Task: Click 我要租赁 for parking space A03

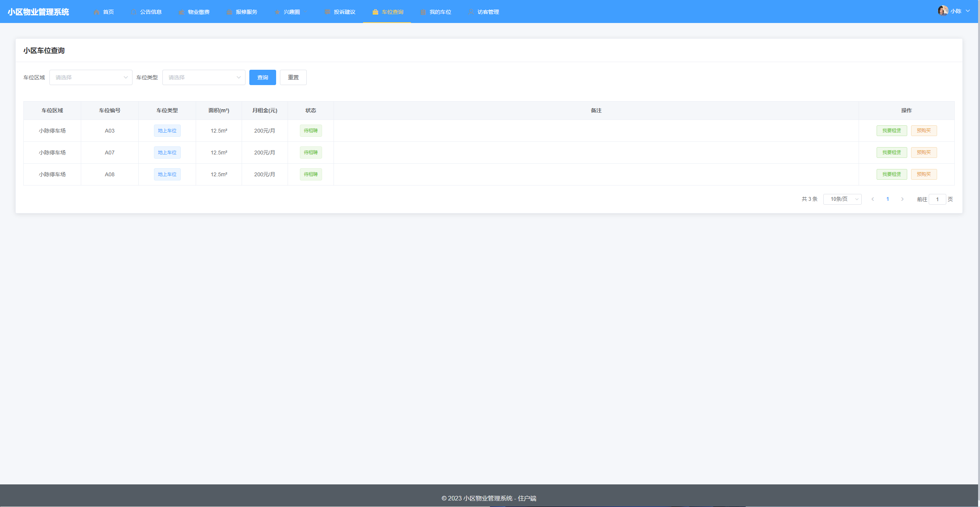Action: pos(892,131)
